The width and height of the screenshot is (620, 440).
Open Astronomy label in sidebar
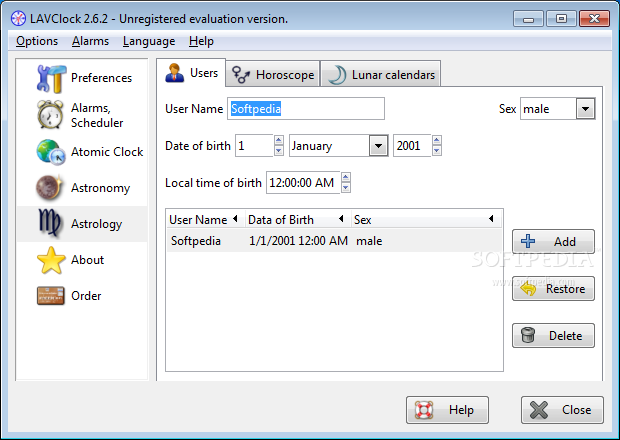point(100,188)
